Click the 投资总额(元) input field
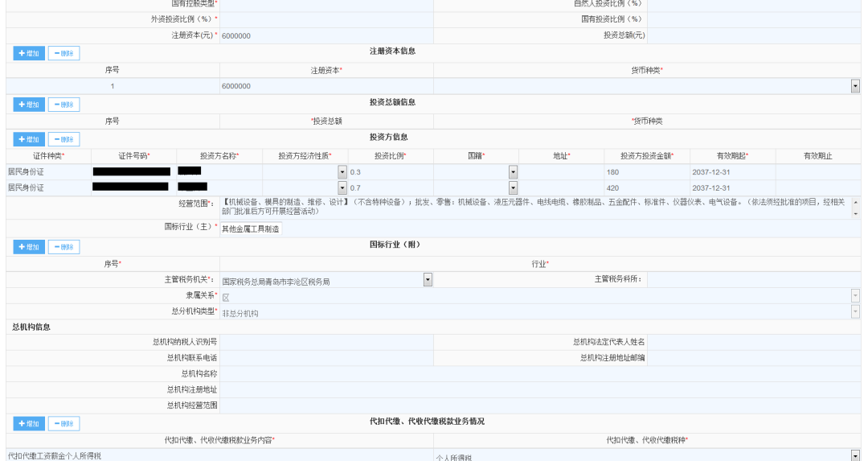Viewport: 868px width, 461px height. click(x=754, y=35)
